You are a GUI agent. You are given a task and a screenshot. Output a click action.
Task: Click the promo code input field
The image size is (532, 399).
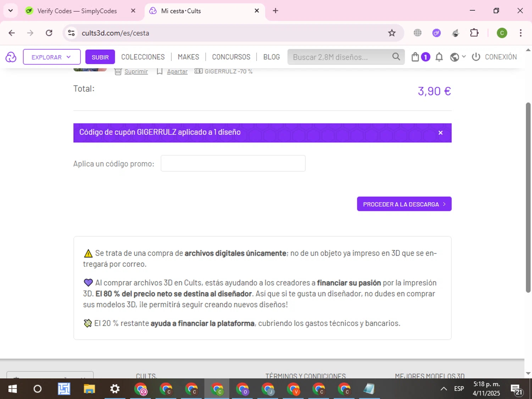(233, 164)
